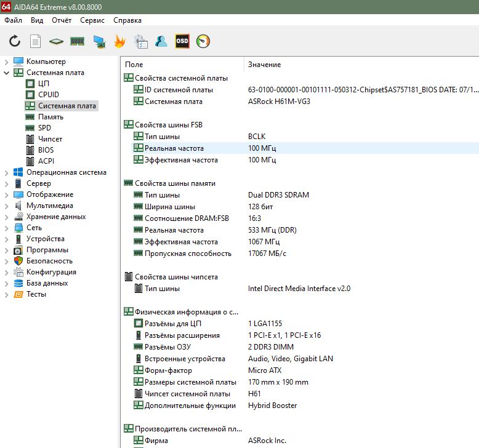479x448 pixels.
Task: Open the OSD panel toolbar icon
Action: 182,41
